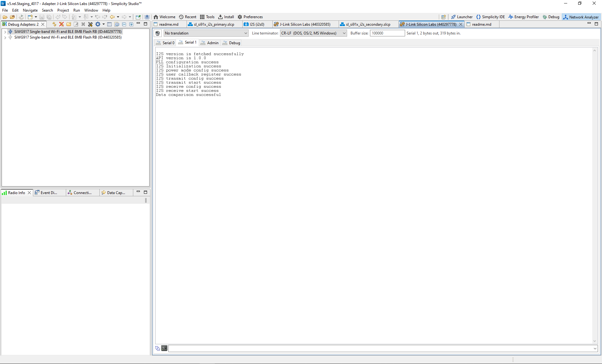This screenshot has width=602, height=364.
Task: Switch to the Serial 0 tab
Action: point(166,43)
